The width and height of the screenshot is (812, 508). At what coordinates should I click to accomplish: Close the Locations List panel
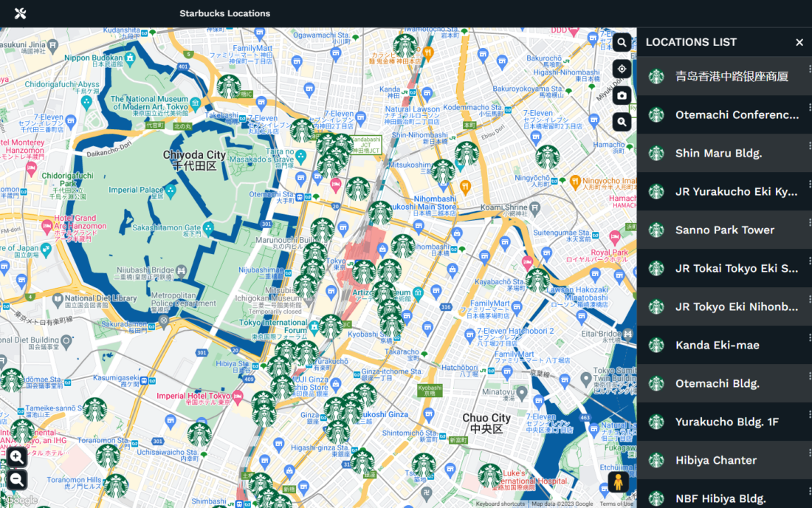click(x=799, y=43)
